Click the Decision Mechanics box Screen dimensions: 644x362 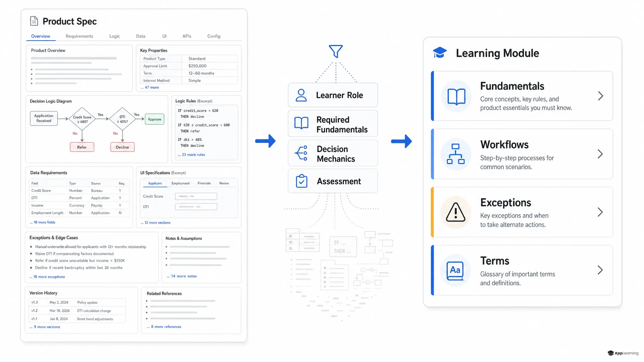pyautogui.click(x=333, y=153)
